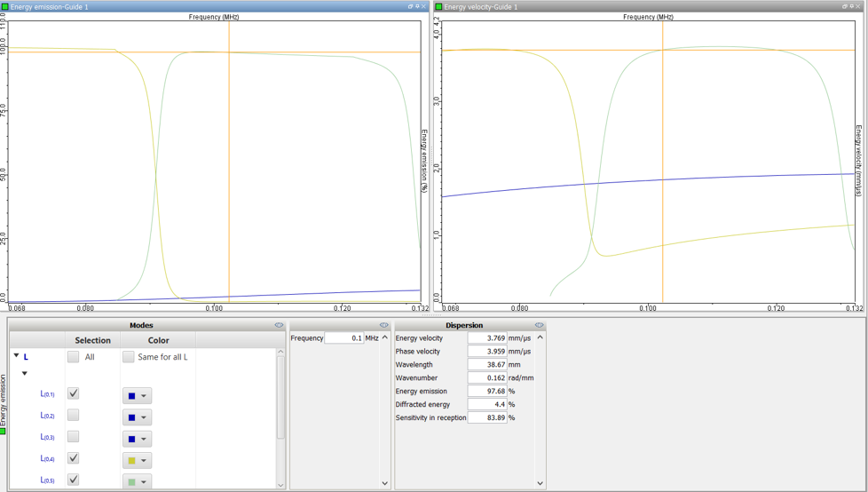Click the eye icon in Frequency panel header

pyautogui.click(x=383, y=325)
